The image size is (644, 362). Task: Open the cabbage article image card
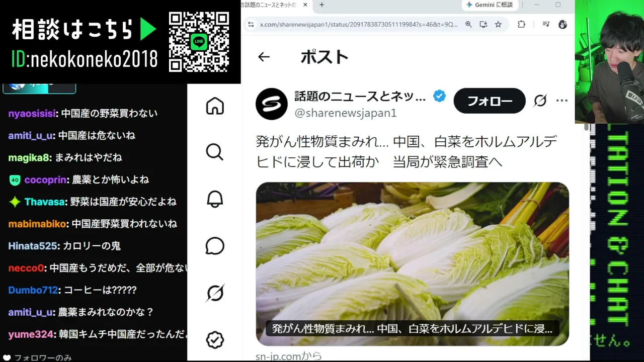click(x=413, y=264)
